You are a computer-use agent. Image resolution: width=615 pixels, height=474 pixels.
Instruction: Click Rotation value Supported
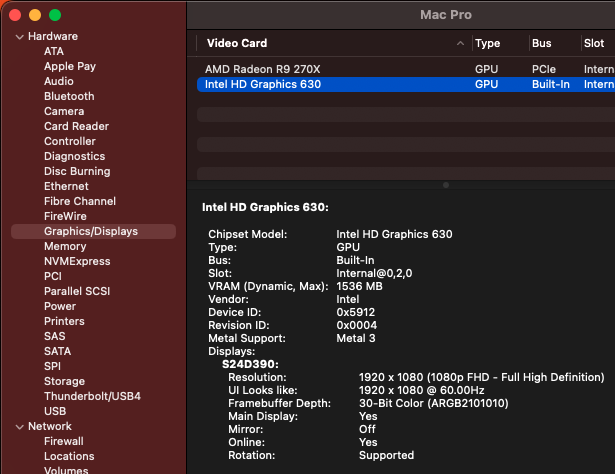[386, 455]
